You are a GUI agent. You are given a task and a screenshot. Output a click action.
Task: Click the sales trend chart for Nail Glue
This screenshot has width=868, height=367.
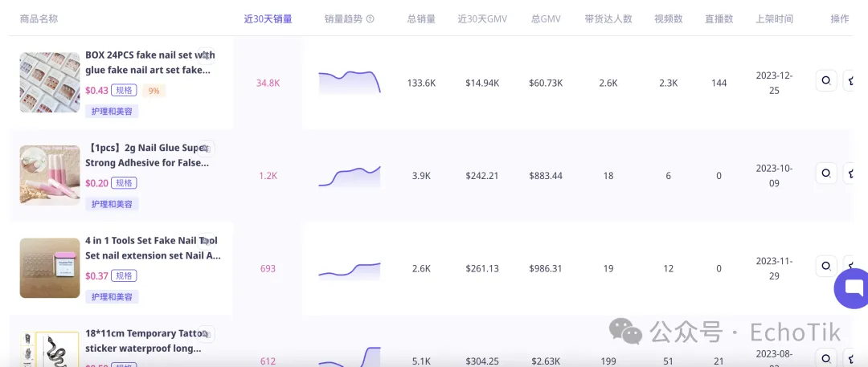pyautogui.click(x=349, y=175)
